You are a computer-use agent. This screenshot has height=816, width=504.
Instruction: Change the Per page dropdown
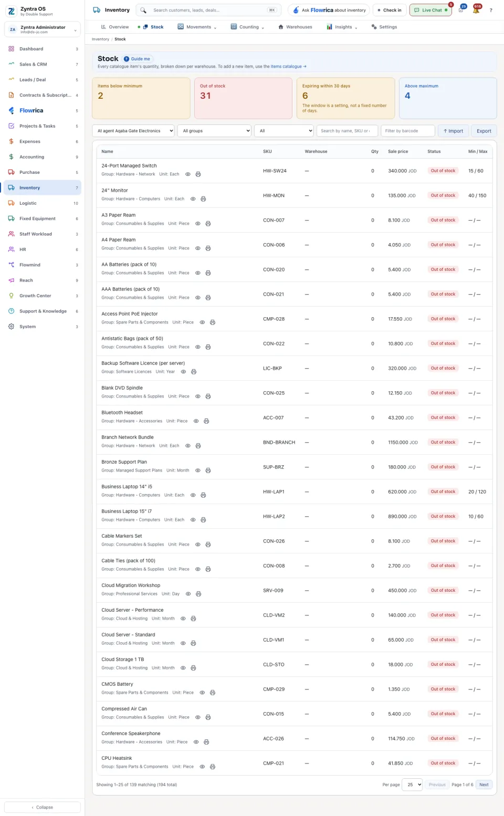click(x=413, y=784)
